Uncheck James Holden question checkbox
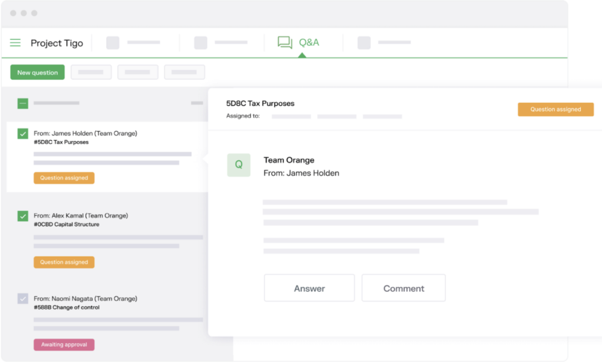Viewport: 602px width, 364px height. click(x=23, y=133)
